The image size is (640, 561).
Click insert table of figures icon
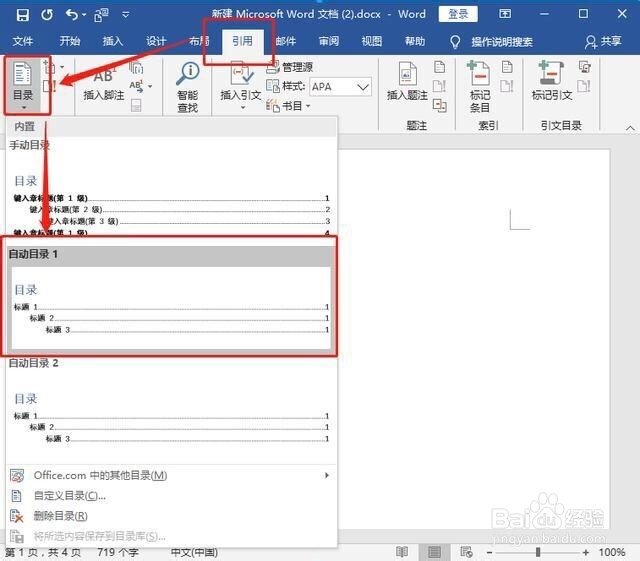pyautogui.click(x=439, y=67)
